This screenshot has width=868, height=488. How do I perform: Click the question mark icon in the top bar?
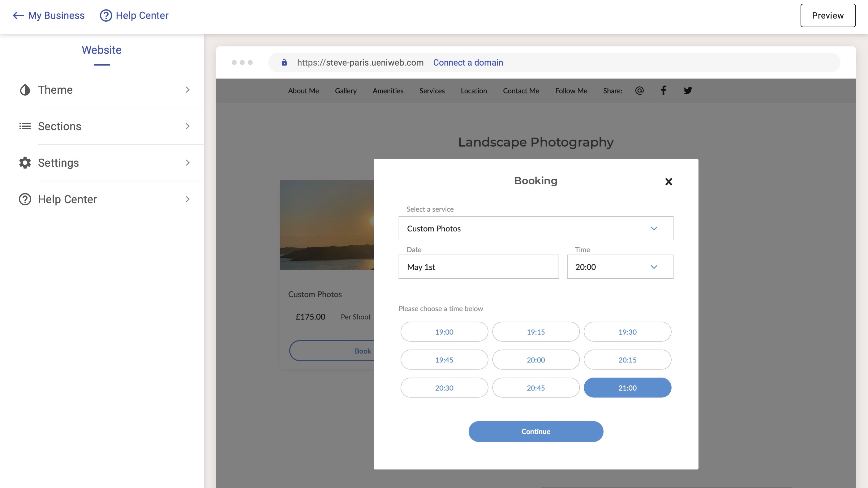click(106, 15)
